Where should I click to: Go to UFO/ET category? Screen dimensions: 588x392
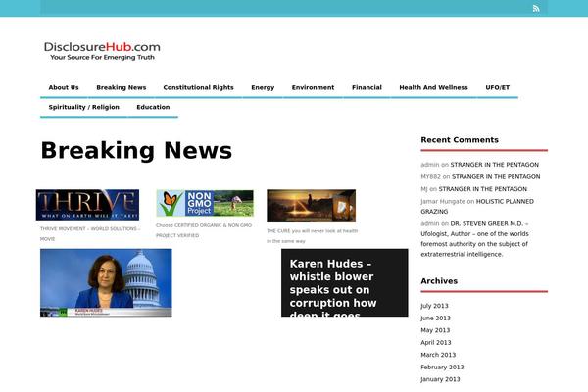[498, 87]
